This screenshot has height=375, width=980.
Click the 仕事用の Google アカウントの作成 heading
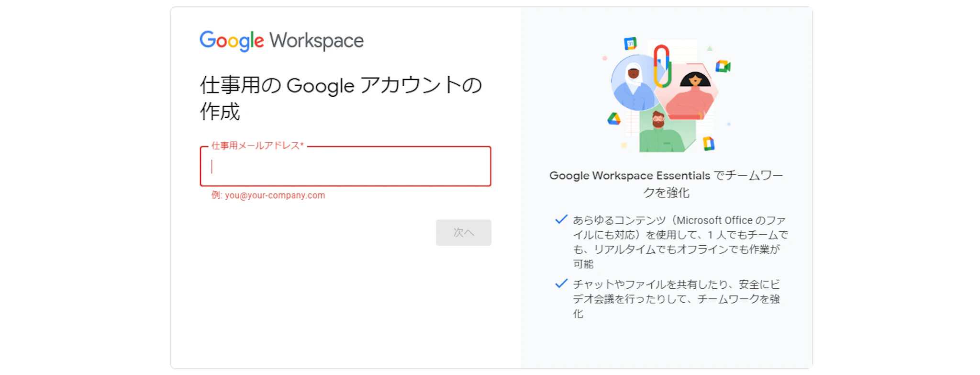340,98
